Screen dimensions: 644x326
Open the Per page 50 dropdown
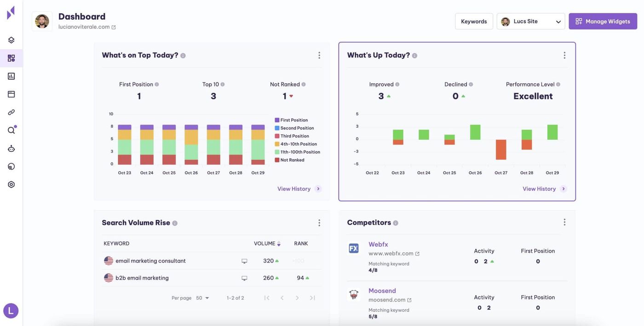(x=202, y=298)
